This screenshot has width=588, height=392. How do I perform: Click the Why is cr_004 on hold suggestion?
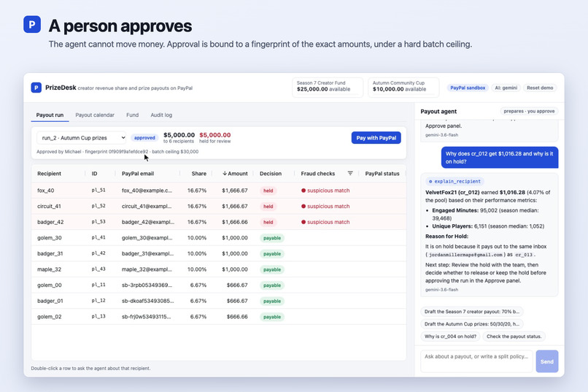point(450,336)
